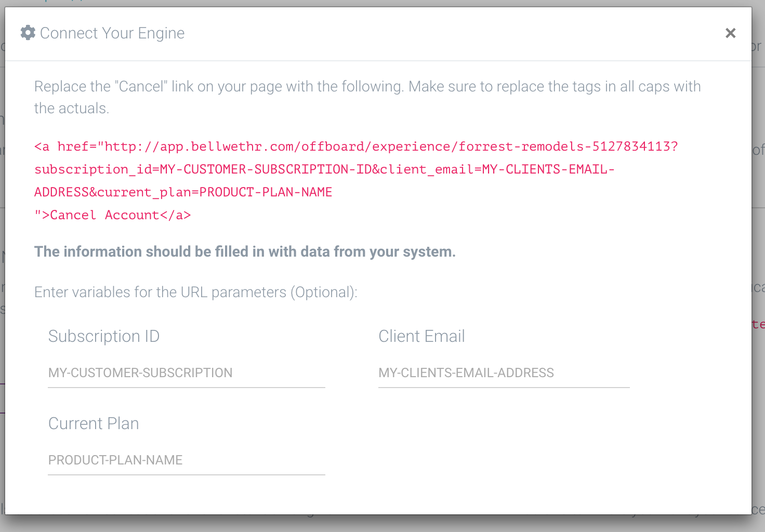This screenshot has height=532, width=765.
Task: Click the 'Replace the "Cancel" link' instruction paragraph
Action: point(367,97)
